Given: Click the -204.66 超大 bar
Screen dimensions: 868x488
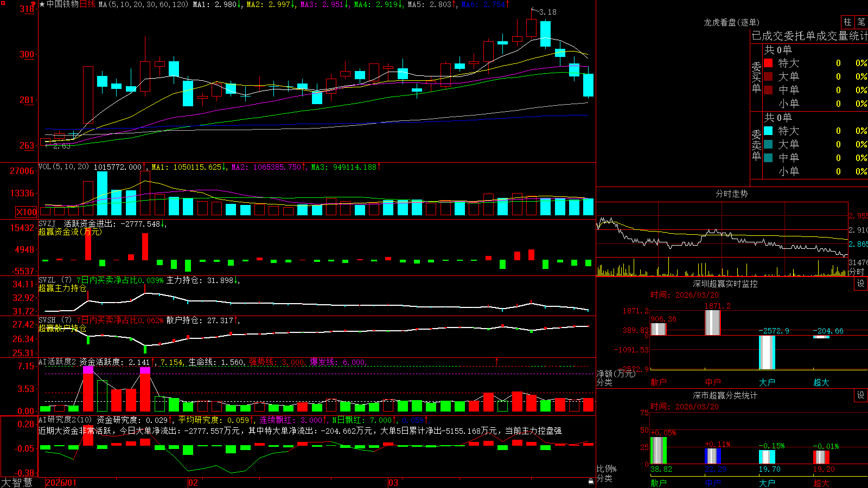Looking at the screenshot, I should (x=821, y=337).
